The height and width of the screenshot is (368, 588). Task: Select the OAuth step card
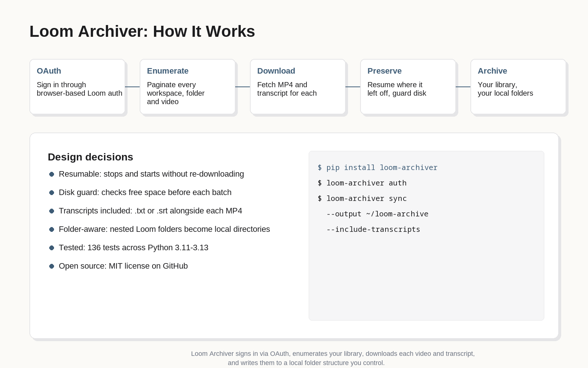(78, 87)
